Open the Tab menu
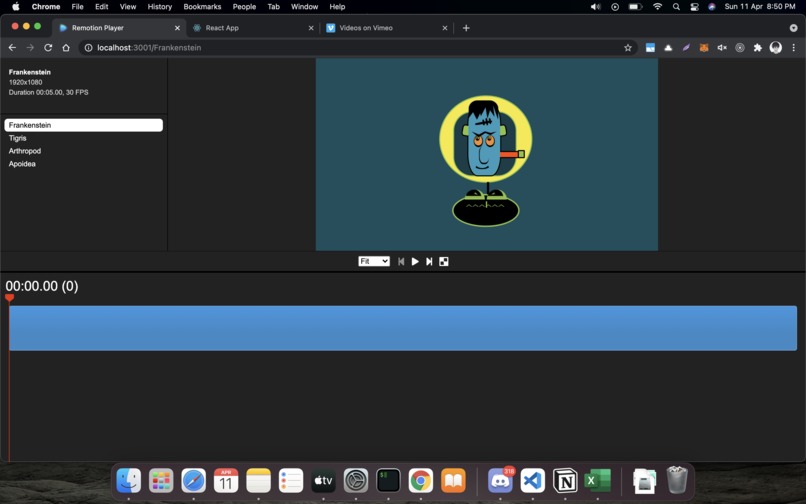The width and height of the screenshot is (806, 504). 273,7
